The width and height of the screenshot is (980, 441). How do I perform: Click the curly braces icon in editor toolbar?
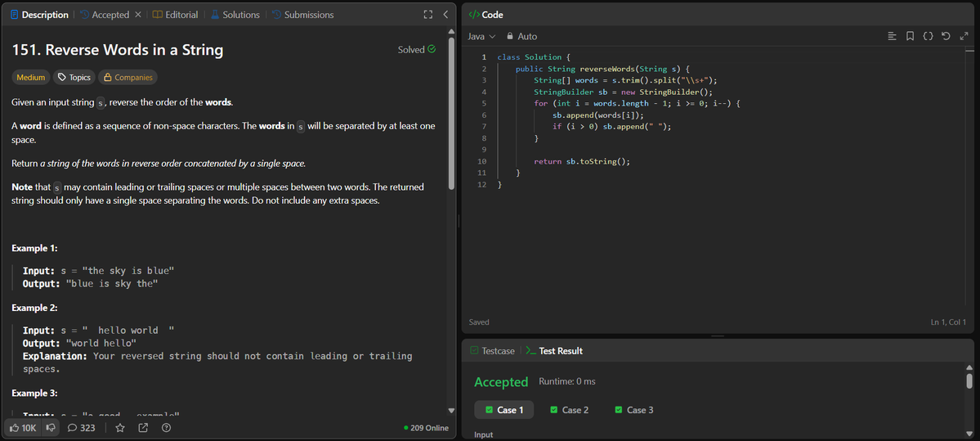[x=929, y=36]
